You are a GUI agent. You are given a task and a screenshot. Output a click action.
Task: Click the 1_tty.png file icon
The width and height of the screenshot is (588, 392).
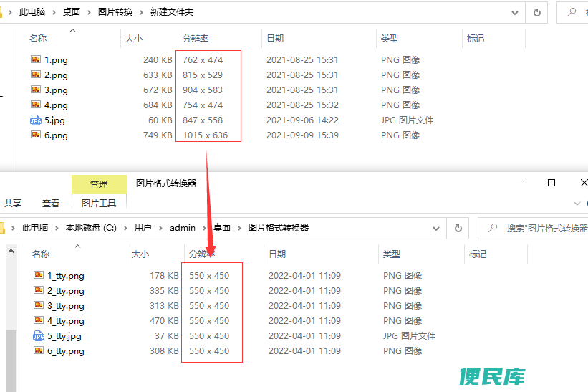tap(39, 275)
